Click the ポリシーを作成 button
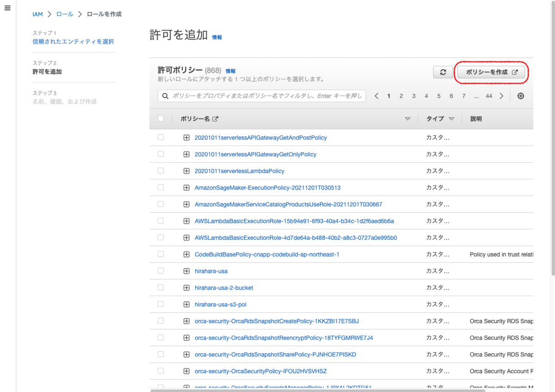Image resolution: width=555 pixels, height=392 pixels. pyautogui.click(x=491, y=72)
